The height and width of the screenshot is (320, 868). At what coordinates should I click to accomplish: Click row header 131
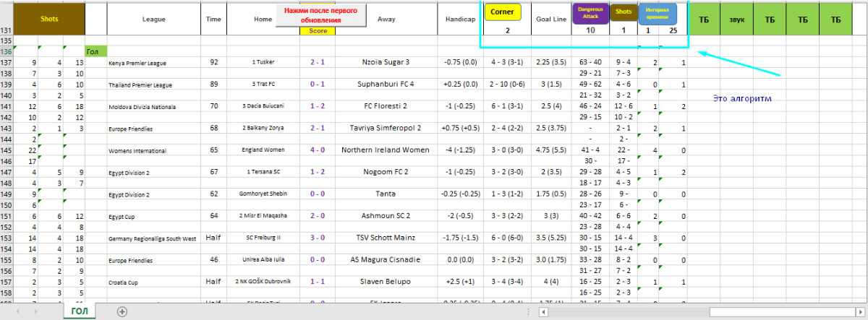(x=7, y=31)
